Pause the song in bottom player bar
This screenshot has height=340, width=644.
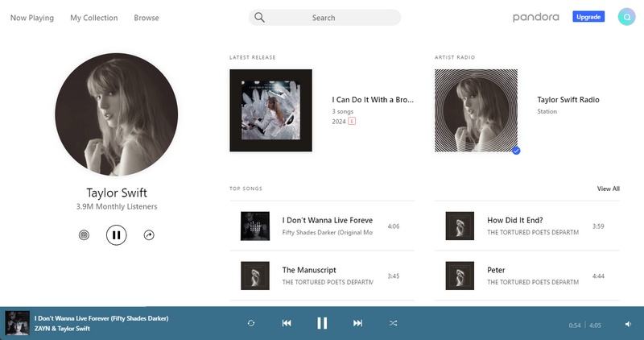[x=322, y=323]
